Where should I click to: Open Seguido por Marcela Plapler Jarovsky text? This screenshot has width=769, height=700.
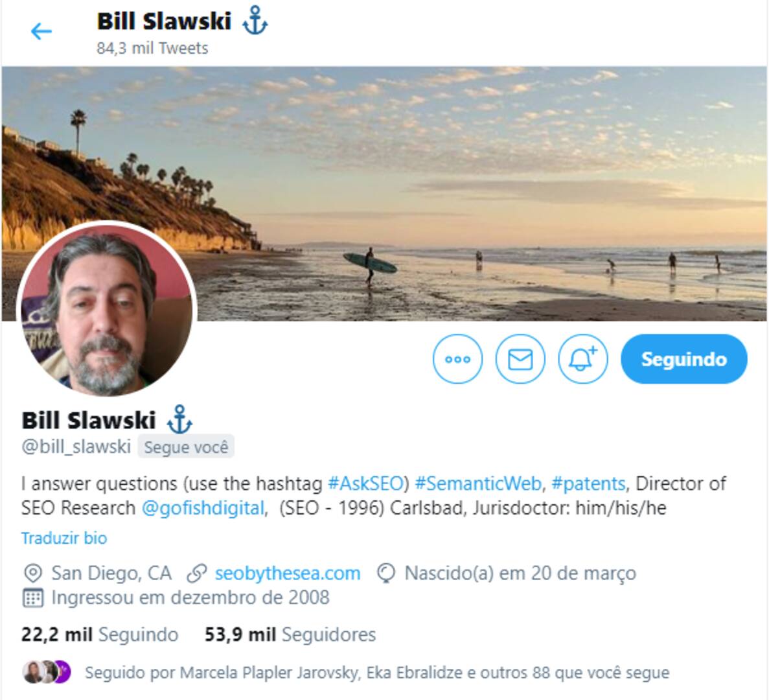(376, 673)
